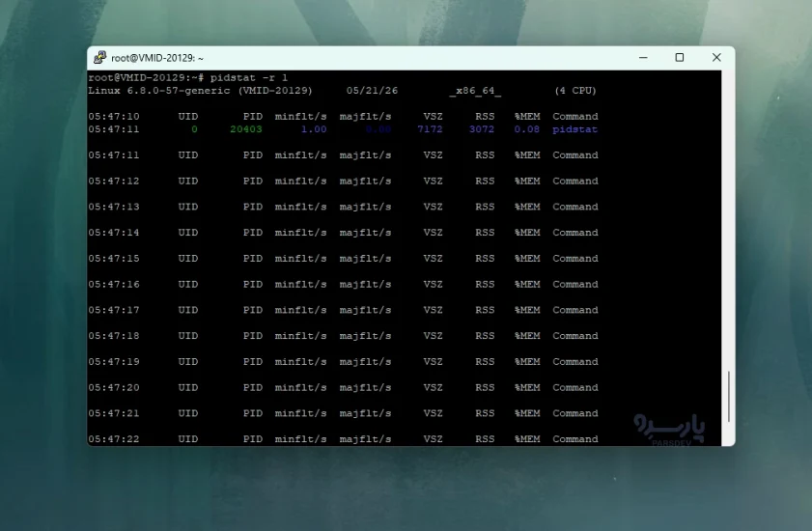Click the UID value '0' in green

point(194,129)
